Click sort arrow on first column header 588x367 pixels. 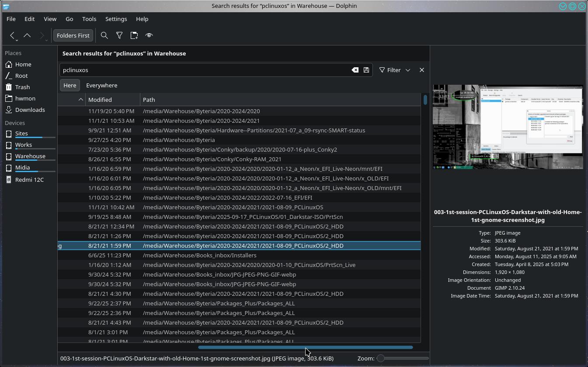[80, 100]
